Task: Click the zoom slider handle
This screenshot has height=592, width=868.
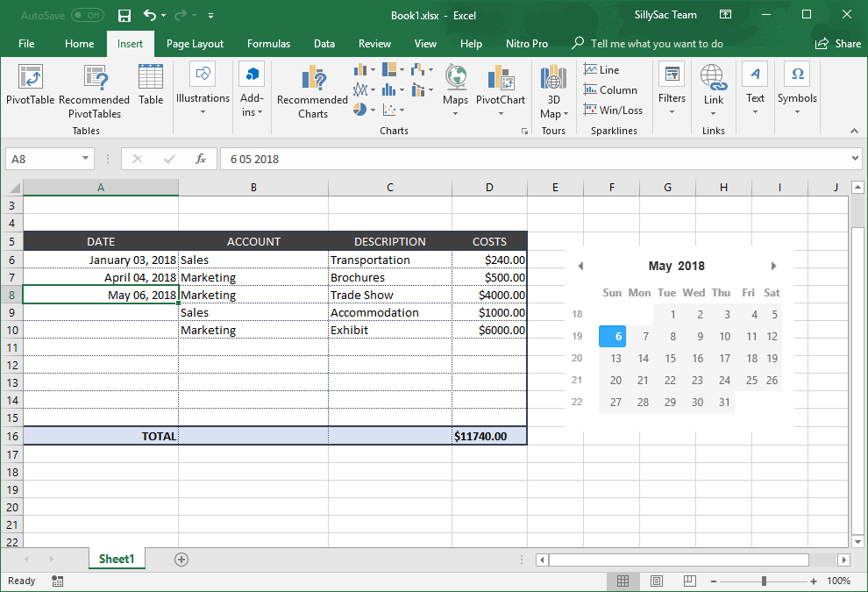Action: pyautogui.click(x=765, y=581)
